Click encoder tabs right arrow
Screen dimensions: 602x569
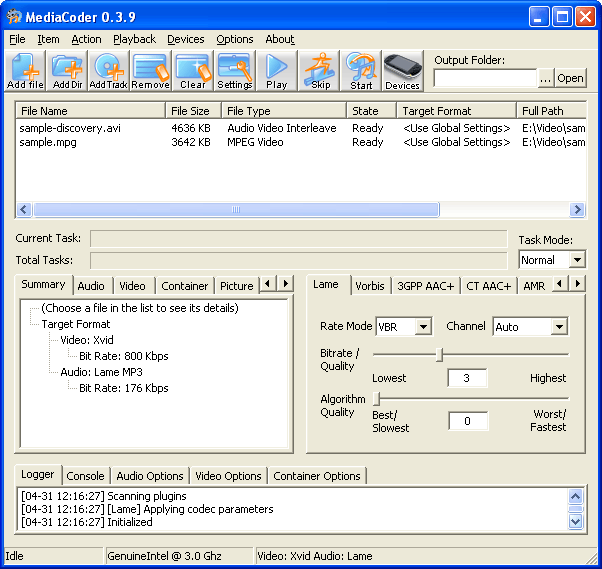point(577,284)
